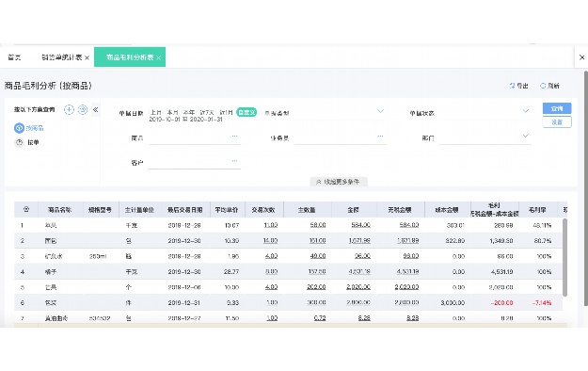The height and width of the screenshot is (371, 588).
Task: Select the 商品毛利分析表 tab
Action: tap(130, 57)
